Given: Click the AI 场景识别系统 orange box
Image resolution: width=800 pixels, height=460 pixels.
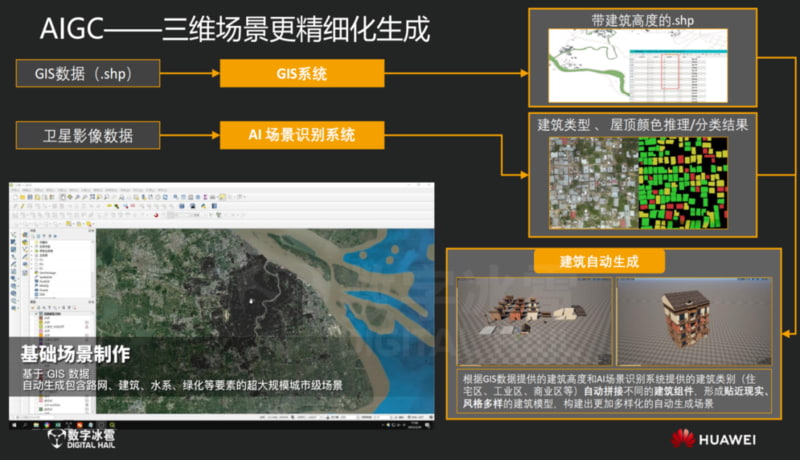Looking at the screenshot, I should tap(287, 135).
